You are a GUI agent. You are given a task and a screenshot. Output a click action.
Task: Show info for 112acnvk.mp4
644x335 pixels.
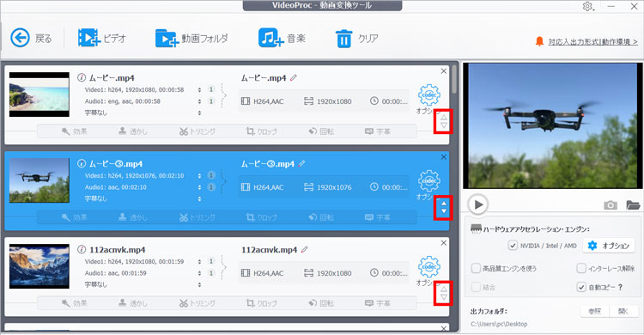click(82, 249)
